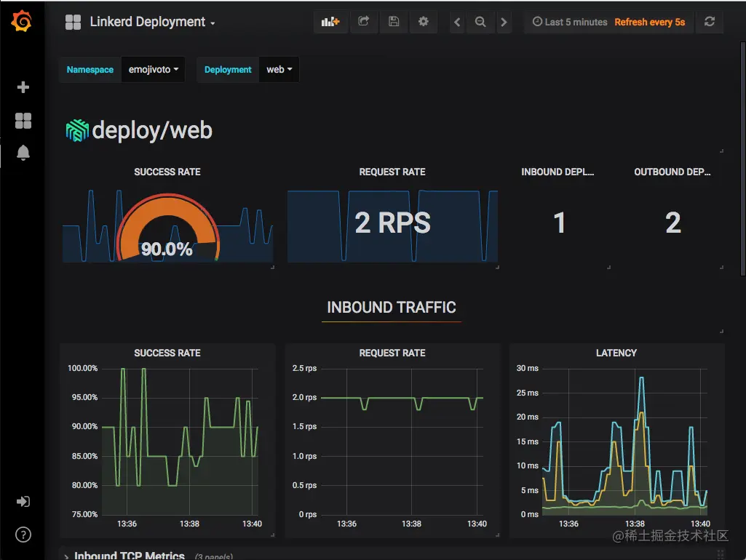Open the web Deployment dropdown
Viewport: 746px width, 560px height.
(x=279, y=69)
